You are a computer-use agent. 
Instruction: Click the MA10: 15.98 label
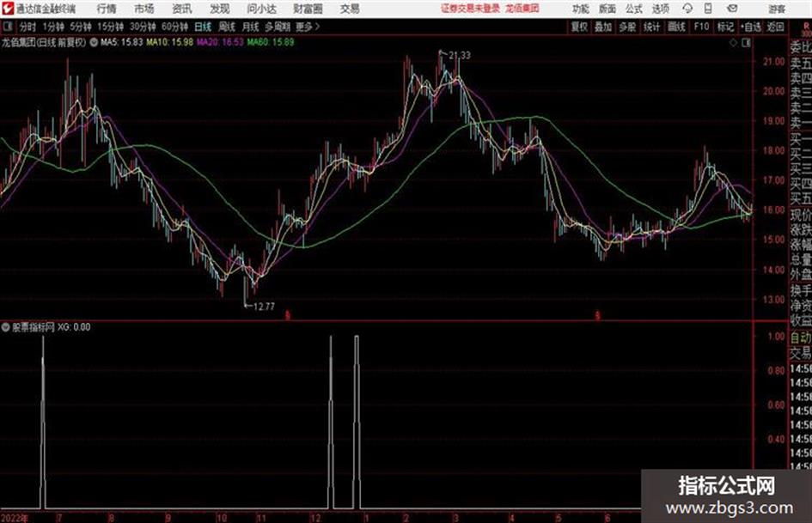tap(170, 42)
